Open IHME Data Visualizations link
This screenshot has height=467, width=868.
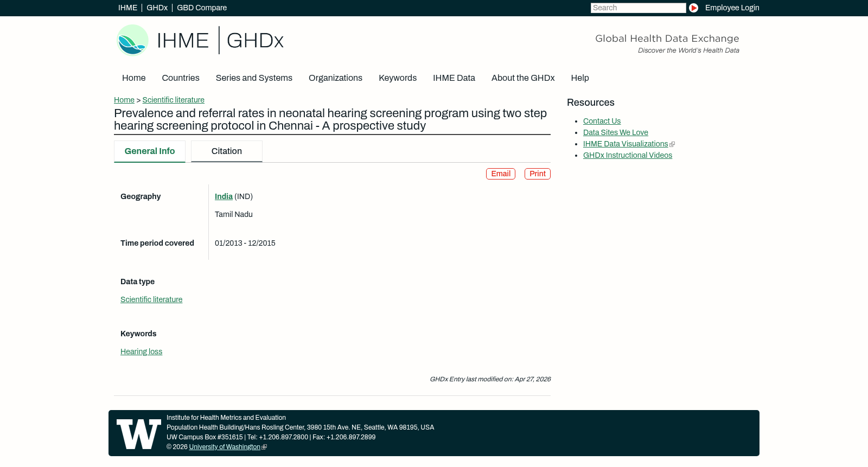coord(626,144)
